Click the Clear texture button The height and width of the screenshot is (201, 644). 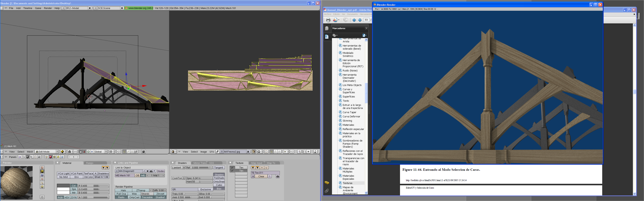pyautogui.click(x=261, y=176)
